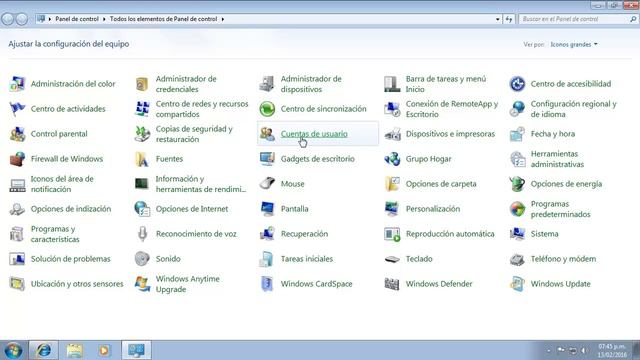This screenshot has height=360, width=640.
Task: Open 'Opciones de indización' link
Action: point(71,209)
